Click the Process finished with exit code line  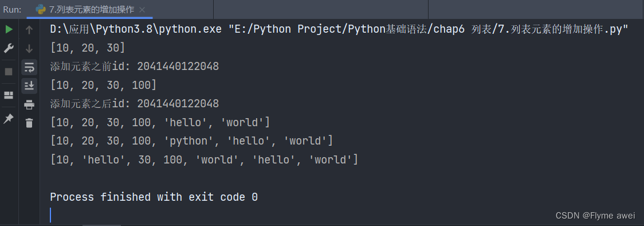click(154, 197)
